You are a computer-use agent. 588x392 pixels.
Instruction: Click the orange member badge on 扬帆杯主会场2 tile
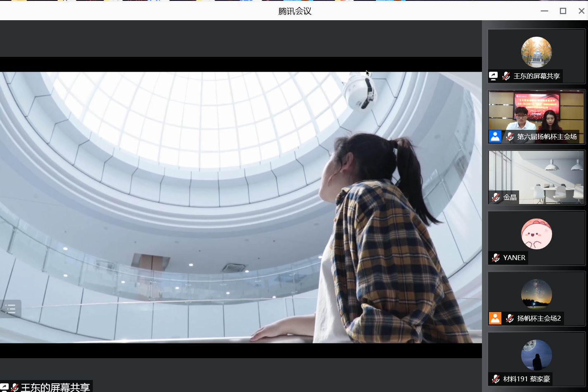(x=495, y=318)
